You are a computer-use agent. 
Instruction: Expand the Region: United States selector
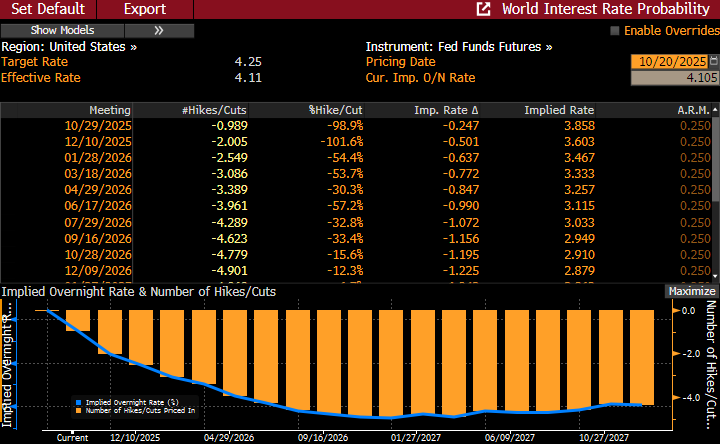click(69, 47)
